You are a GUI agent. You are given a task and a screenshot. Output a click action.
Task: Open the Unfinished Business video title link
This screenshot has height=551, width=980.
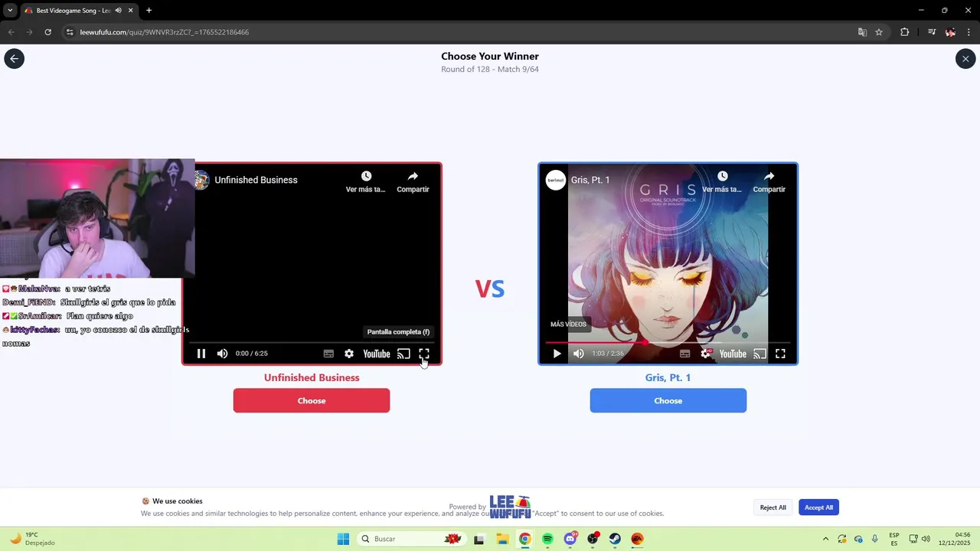click(x=256, y=180)
